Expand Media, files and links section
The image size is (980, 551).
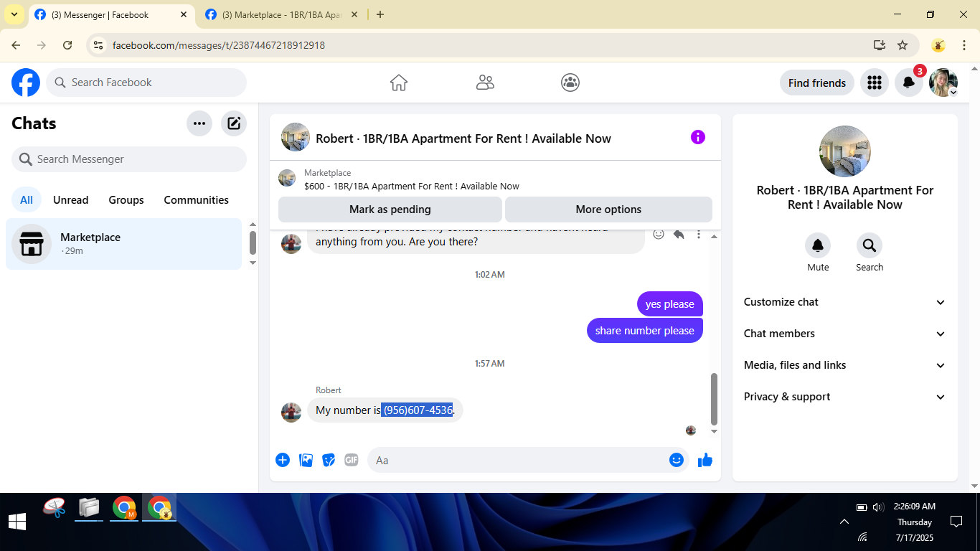tap(845, 365)
